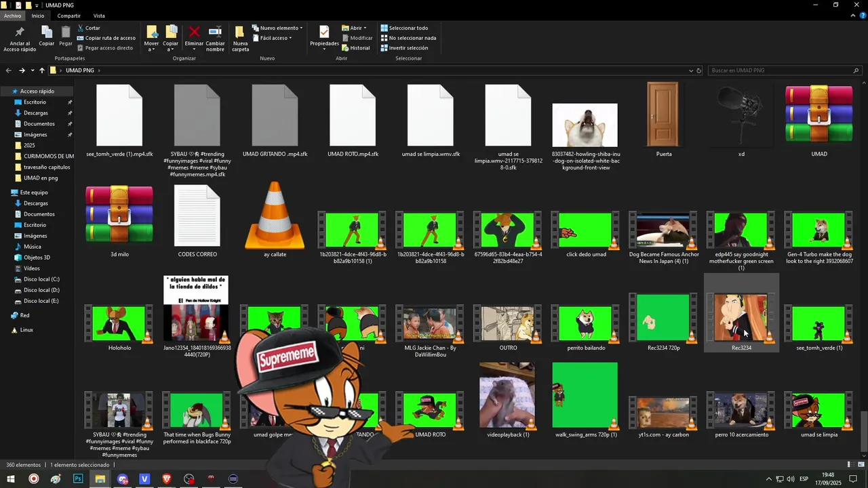Click the vertical scrollbar of the file list

(x=863, y=432)
